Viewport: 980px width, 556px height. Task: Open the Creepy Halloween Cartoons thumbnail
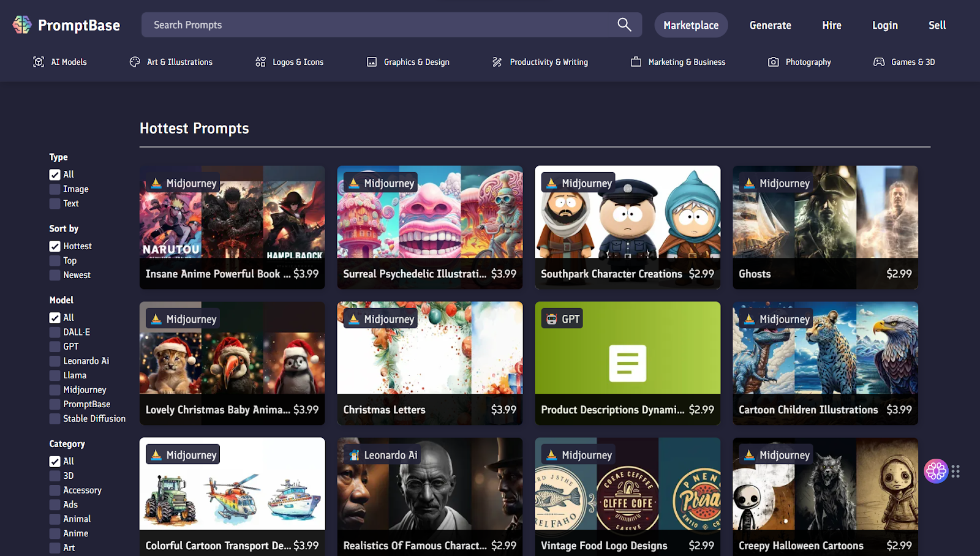[825, 484]
